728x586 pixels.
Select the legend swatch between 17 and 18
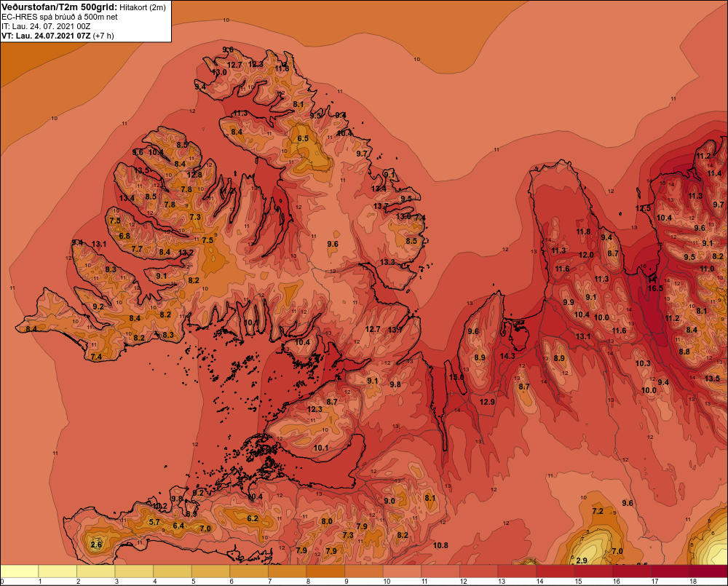tap(670, 571)
